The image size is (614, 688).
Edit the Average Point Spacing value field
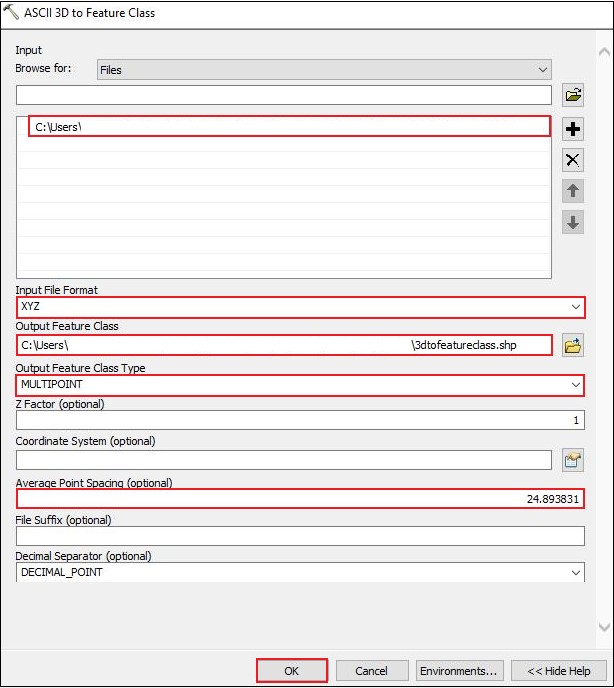point(301,499)
